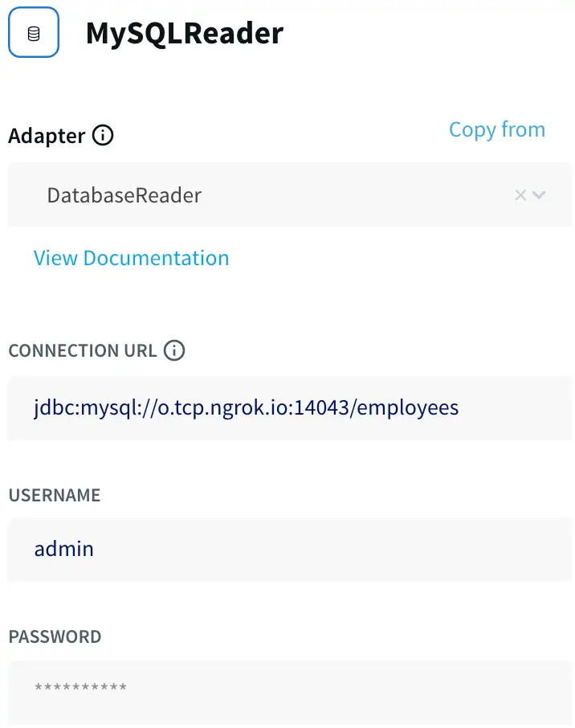This screenshot has height=728, width=575.
Task: Place cursor on the 'admin' username text
Action: tap(64, 550)
